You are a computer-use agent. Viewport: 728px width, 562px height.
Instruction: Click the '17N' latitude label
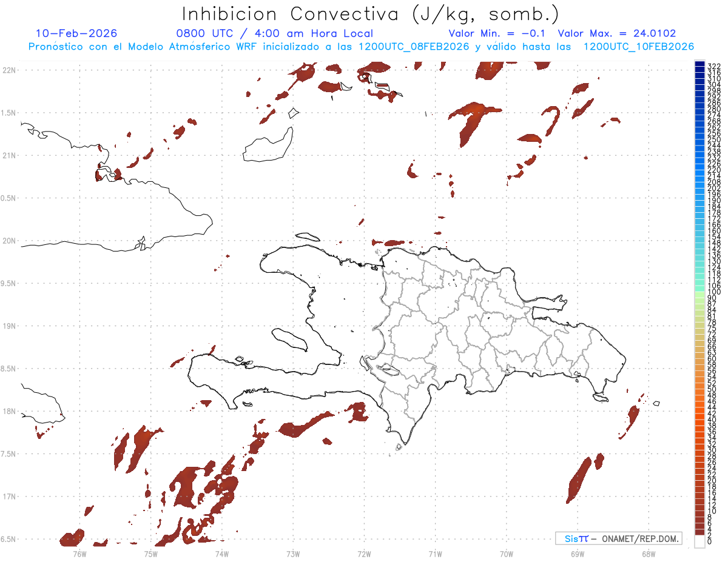point(9,497)
